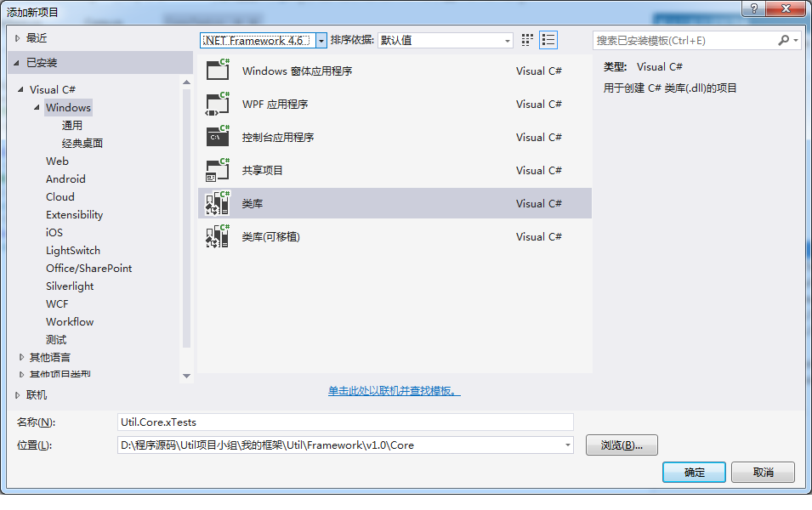The height and width of the screenshot is (510, 812).
Task: Select the Cloud category
Action: (60, 196)
